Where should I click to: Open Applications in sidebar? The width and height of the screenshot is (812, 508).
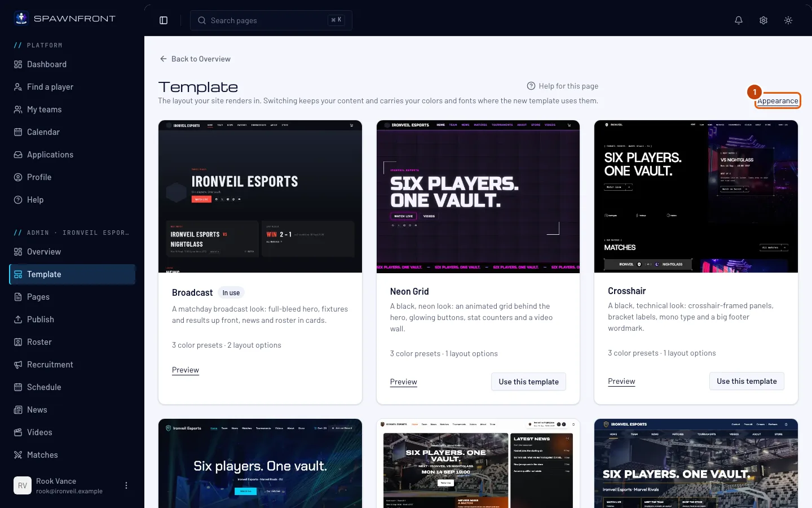coord(72,155)
